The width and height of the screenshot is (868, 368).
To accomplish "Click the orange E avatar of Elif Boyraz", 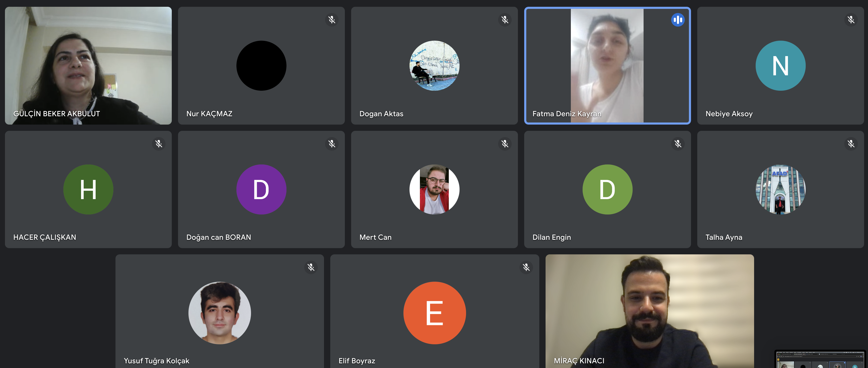I will [434, 313].
